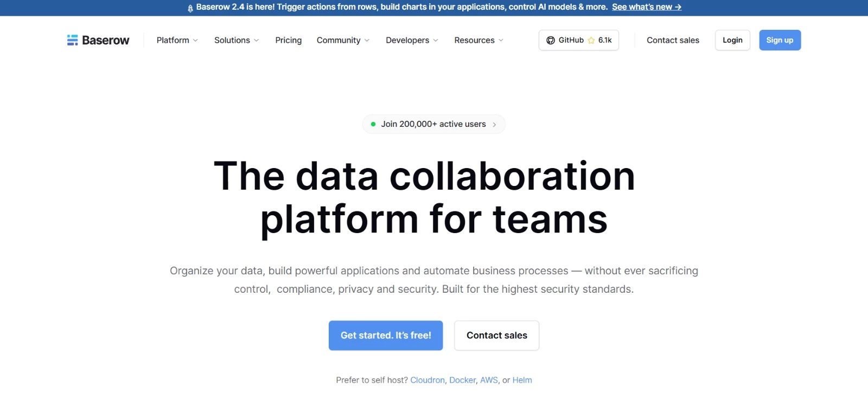
Task: Click the GitHub star icon
Action: click(x=591, y=40)
